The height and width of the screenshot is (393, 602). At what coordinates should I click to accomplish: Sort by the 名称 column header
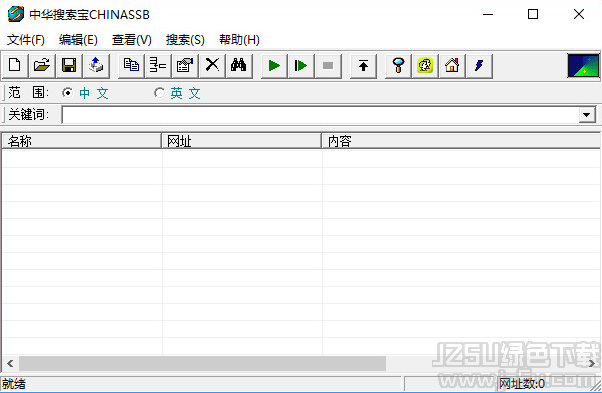point(81,141)
